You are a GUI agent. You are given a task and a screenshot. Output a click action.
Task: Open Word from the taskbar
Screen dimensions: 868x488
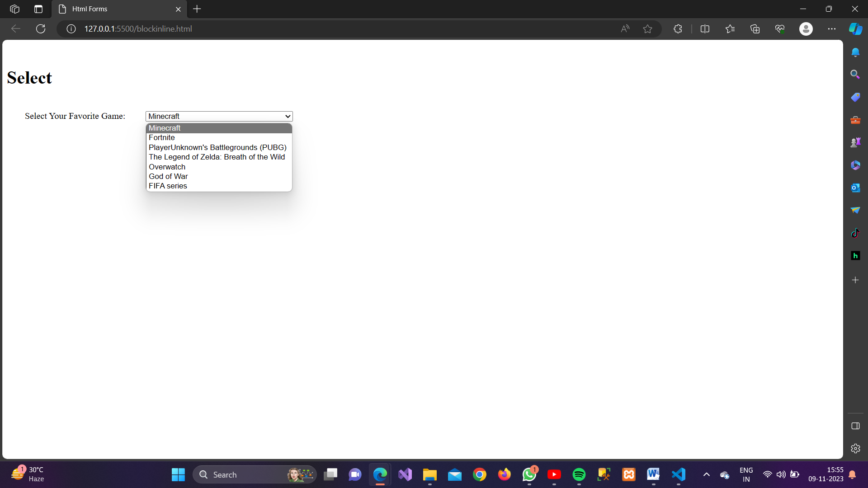653,474
